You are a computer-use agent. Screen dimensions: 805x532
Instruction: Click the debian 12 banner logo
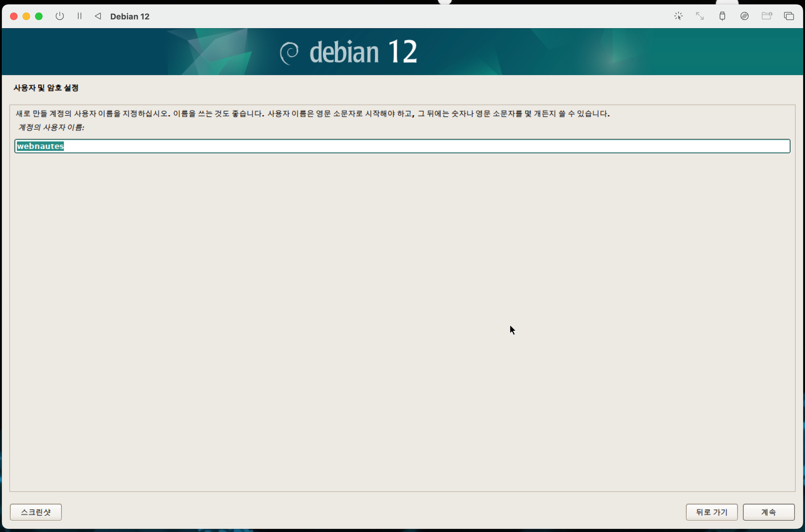coord(349,52)
